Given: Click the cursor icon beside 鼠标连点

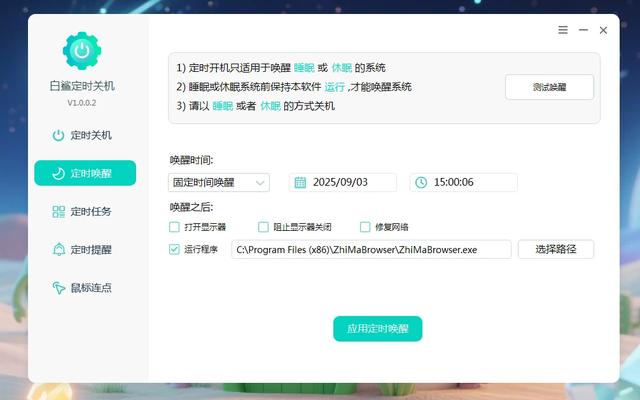Looking at the screenshot, I should pyautogui.click(x=59, y=288).
